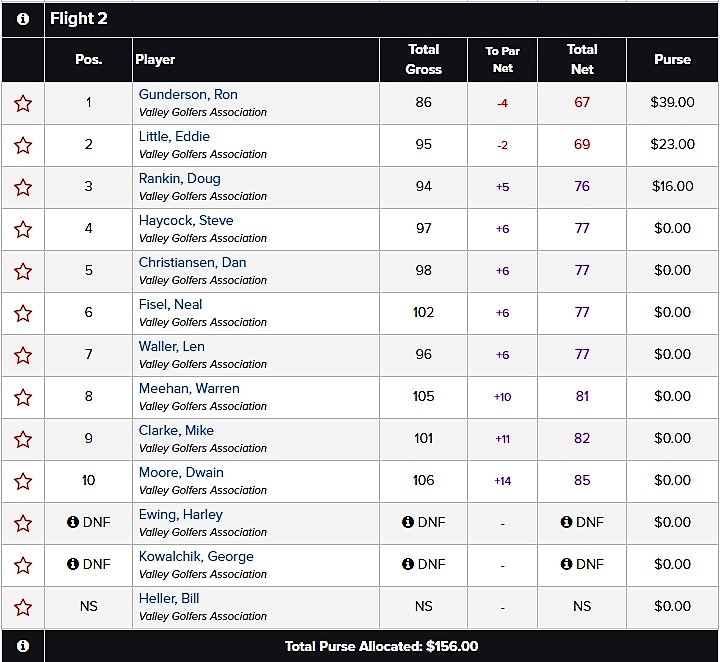The width and height of the screenshot is (720, 662).
Task: Click DNF info icon in Kowalchik's Total Gross cell
Action: [408, 564]
